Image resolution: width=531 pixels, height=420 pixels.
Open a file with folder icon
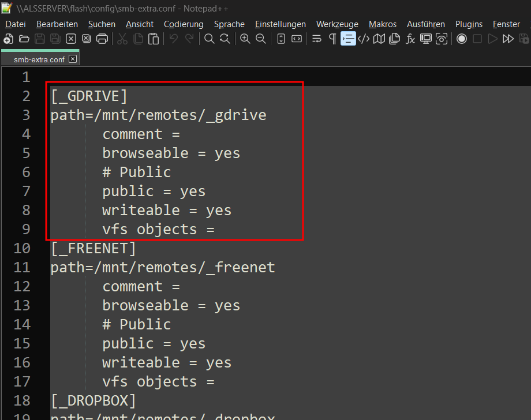tap(24, 39)
